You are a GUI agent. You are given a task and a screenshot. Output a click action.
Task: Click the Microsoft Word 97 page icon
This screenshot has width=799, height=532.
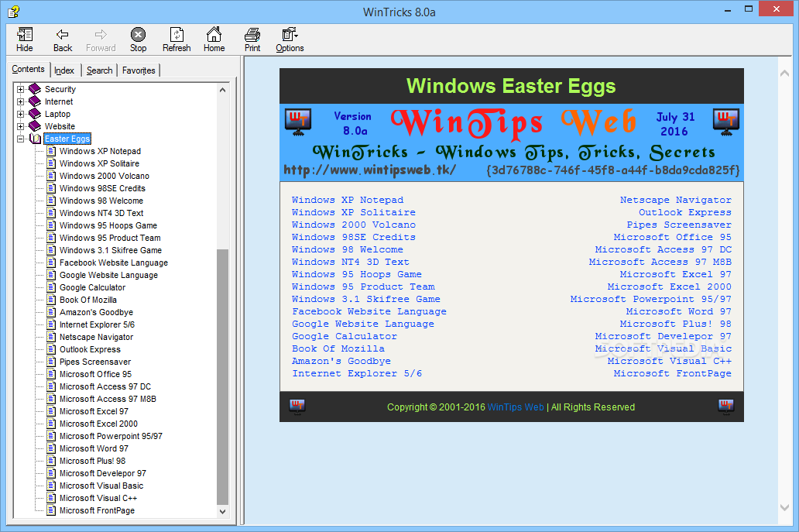51,448
